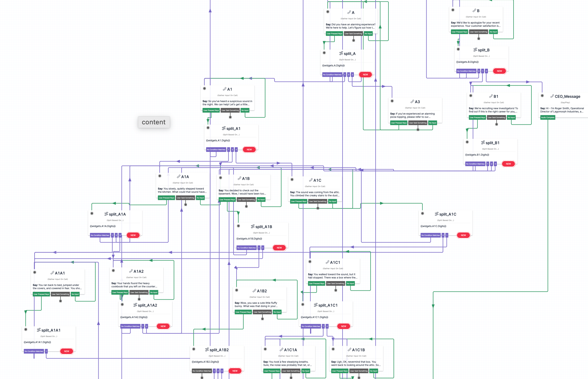This screenshot has width=588, height=379.
Task: Select the split icon on split_A1 widget
Action: [224, 128]
